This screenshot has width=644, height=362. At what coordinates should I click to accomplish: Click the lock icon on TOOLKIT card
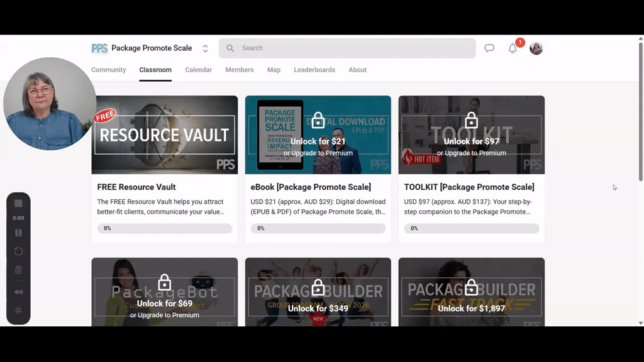click(x=472, y=120)
